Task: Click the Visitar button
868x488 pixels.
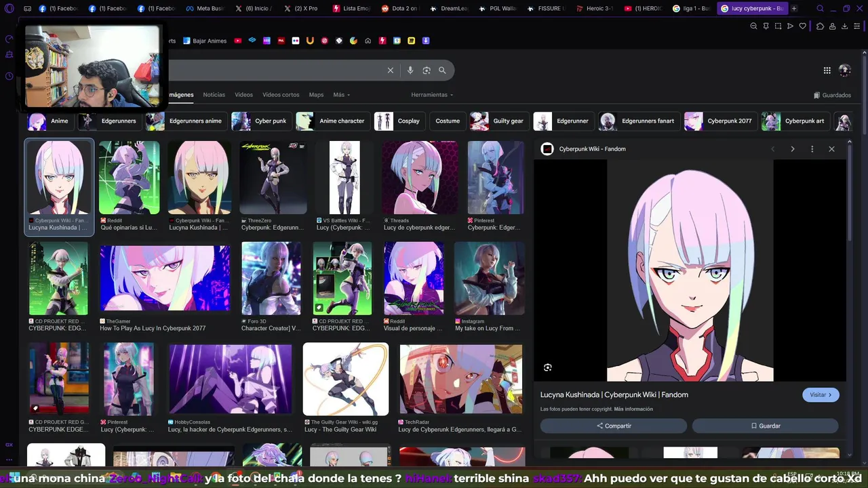Action: 821,394
